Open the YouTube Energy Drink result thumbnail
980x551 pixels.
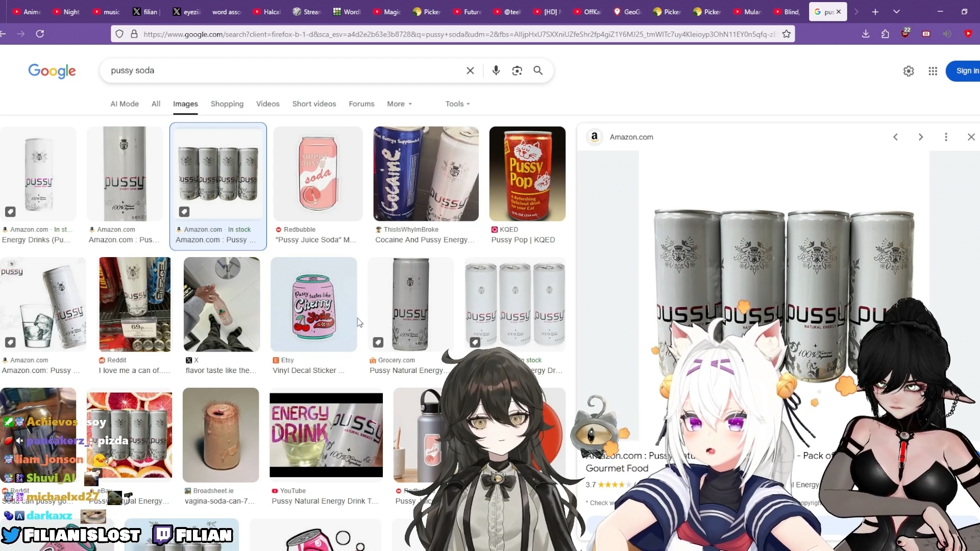coord(326,435)
